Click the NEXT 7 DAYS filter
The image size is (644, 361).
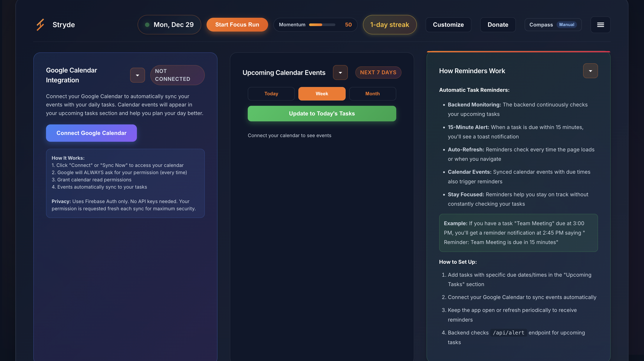[x=378, y=73]
